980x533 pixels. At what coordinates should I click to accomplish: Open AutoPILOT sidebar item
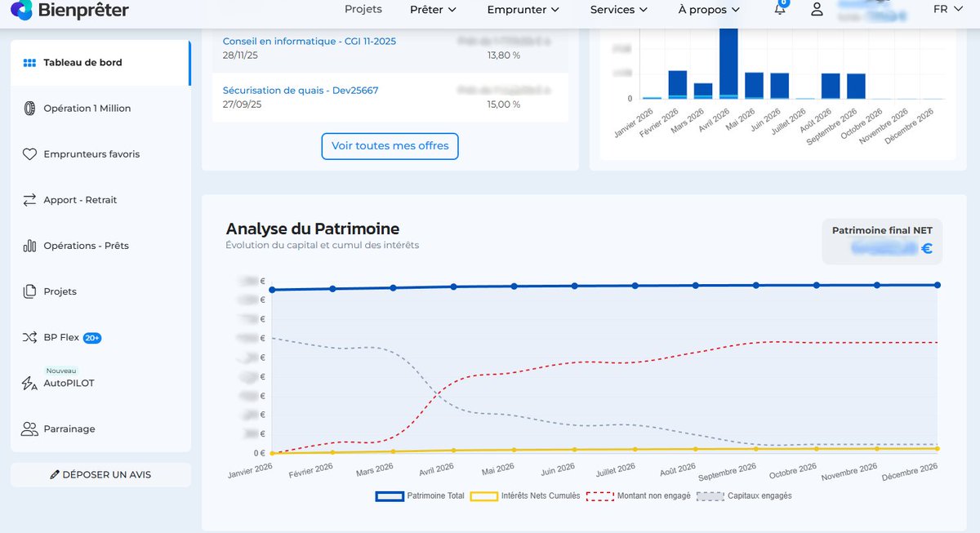100,383
